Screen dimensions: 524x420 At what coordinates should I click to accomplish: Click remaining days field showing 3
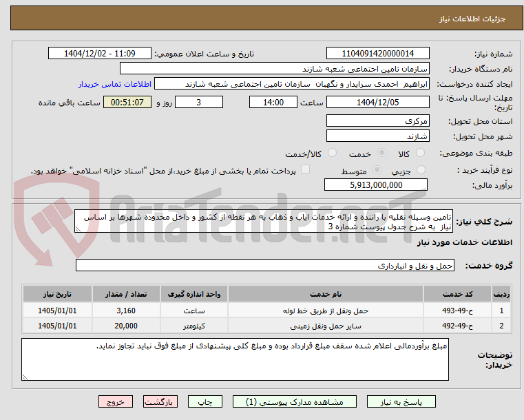click(x=199, y=102)
